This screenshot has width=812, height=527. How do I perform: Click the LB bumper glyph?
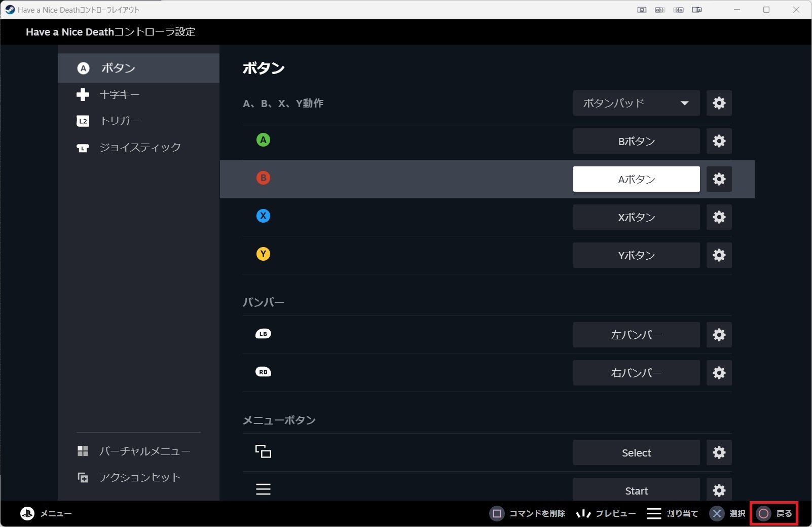point(263,334)
